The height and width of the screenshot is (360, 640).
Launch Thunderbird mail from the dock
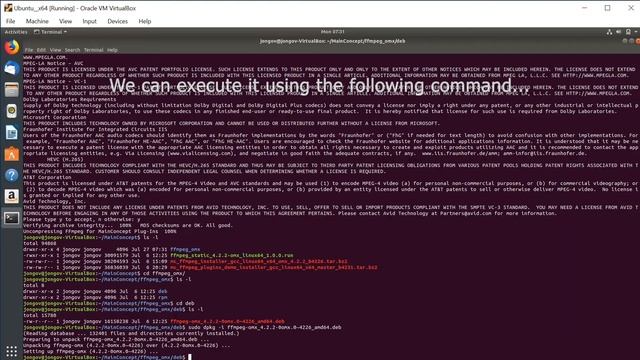[11, 69]
